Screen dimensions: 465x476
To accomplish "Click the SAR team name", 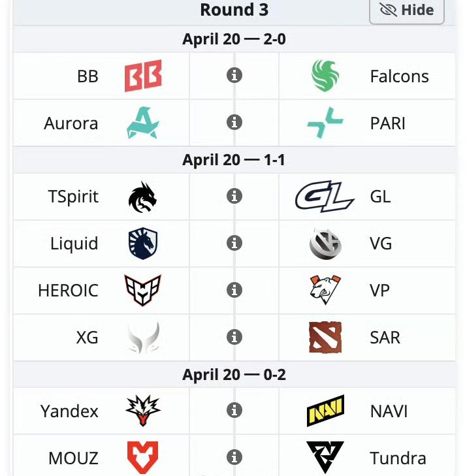I will pos(385,337).
